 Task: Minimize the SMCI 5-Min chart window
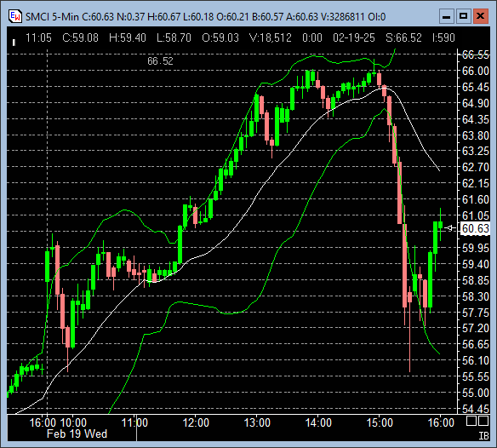[446, 16]
